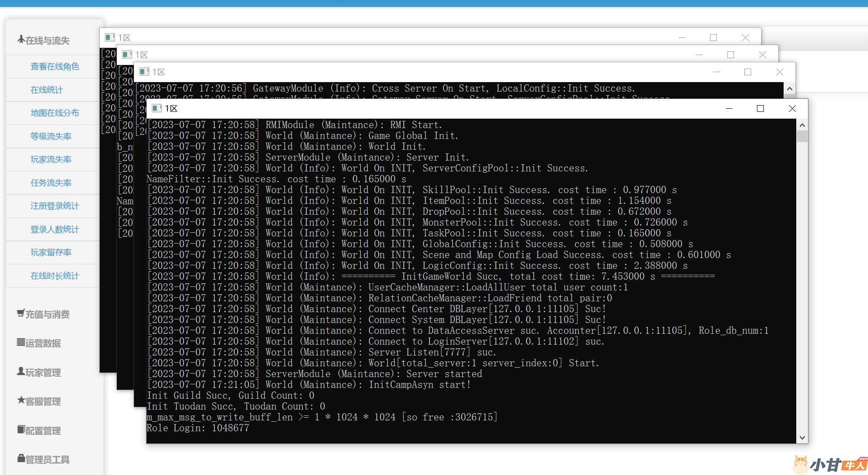The width and height of the screenshot is (868, 475).
Task: Click the front console window's app icon
Action: point(157,108)
